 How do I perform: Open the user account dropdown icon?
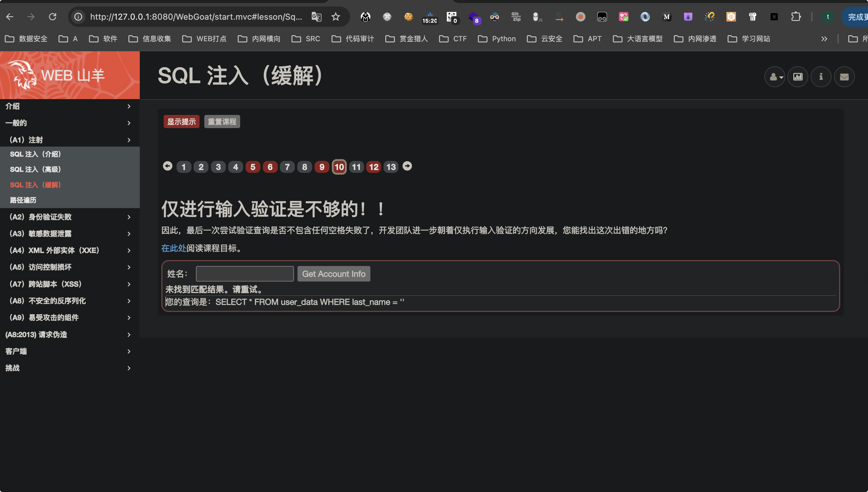tap(775, 77)
